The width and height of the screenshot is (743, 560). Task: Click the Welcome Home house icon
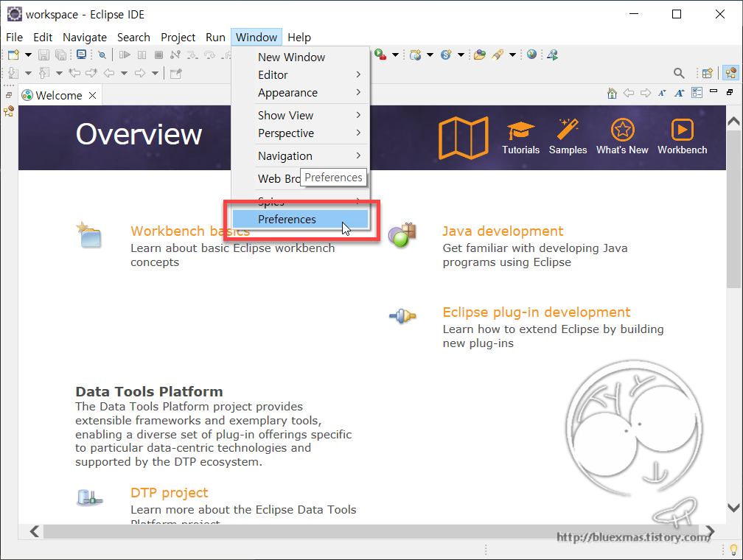coord(613,94)
